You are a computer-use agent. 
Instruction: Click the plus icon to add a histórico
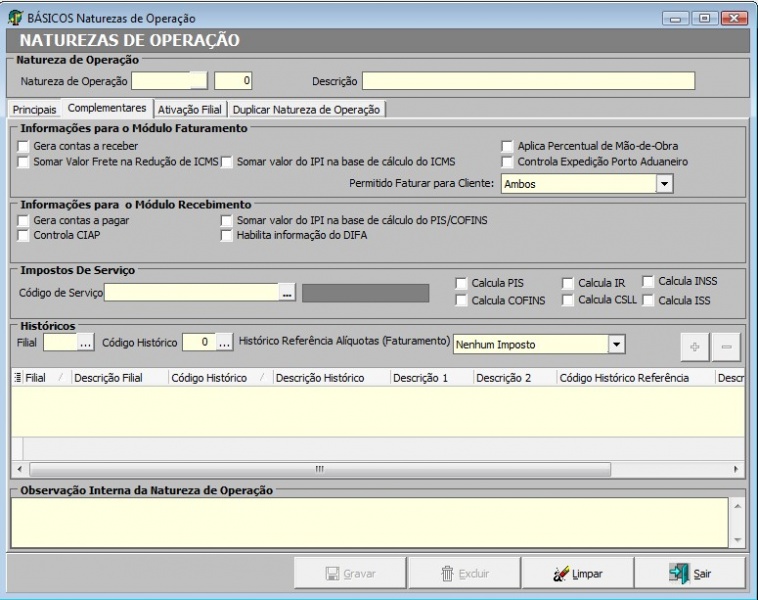pyautogui.click(x=694, y=346)
